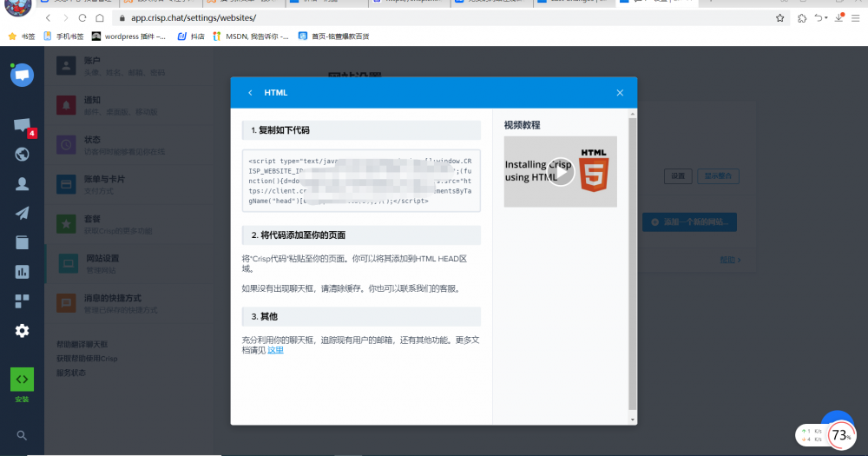Click the 添加一个新的网站 button
The image size is (868, 456).
[x=689, y=222]
